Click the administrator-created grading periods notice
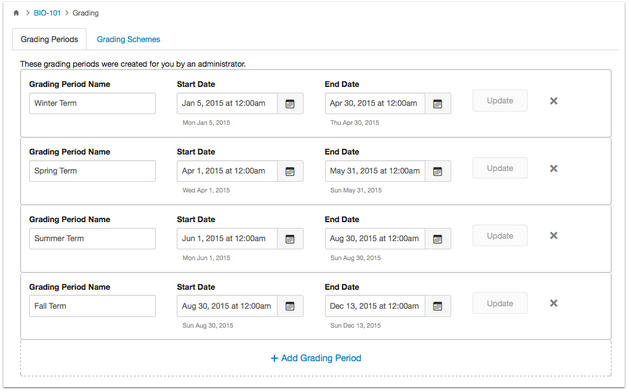Image resolution: width=629 pixels, height=392 pixels. click(133, 64)
